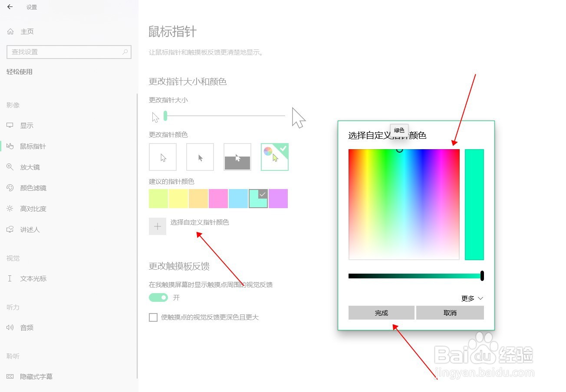This screenshot has width=566, height=392.
Task: Select the purple suggested pointer color
Action: 278,199
